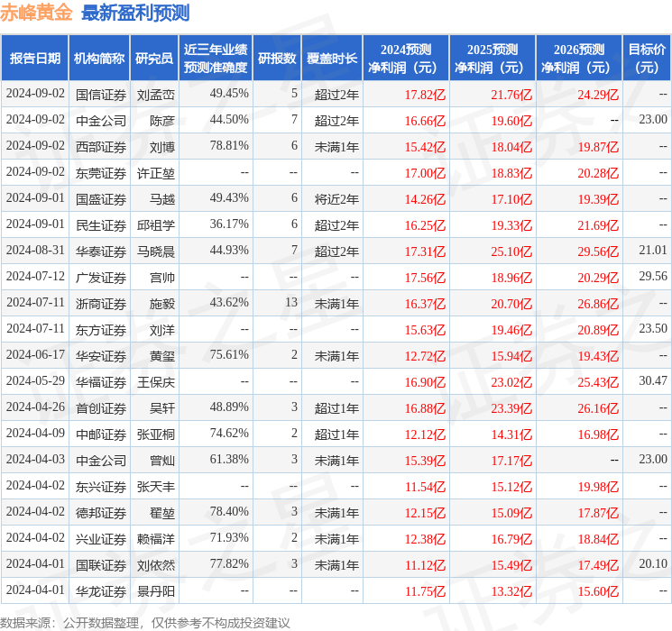Select the 华福证券 institution cell
The image size is (672, 631).
coord(101,382)
